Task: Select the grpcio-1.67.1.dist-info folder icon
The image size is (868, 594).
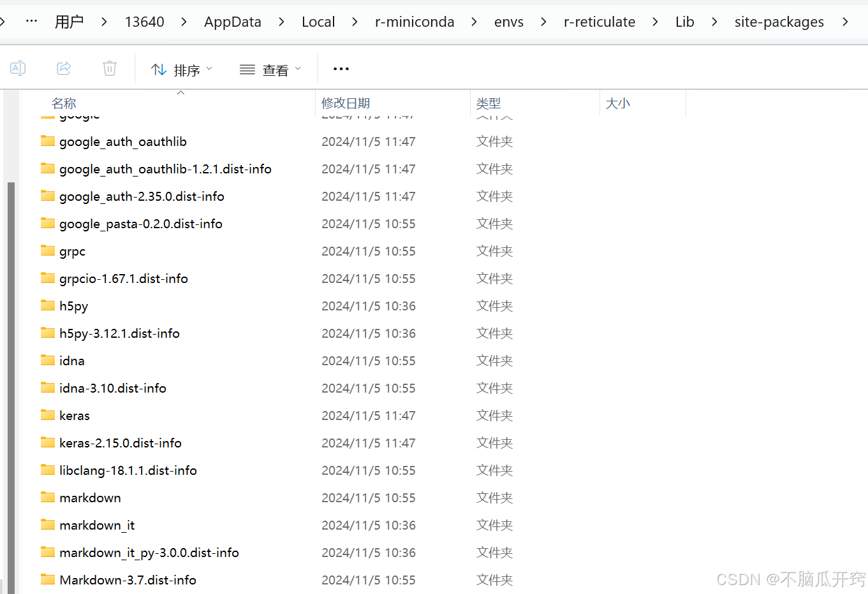Action: pyautogui.click(x=48, y=278)
